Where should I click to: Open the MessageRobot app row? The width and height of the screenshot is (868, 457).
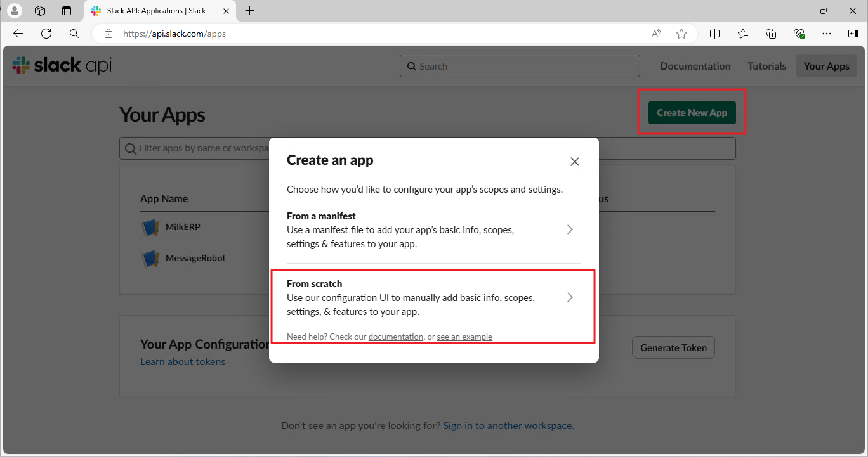point(427,258)
